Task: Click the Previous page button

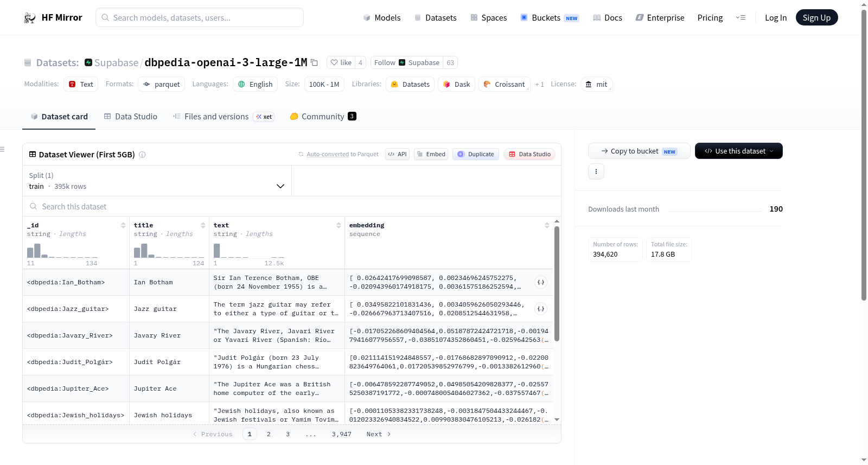Action: click(x=213, y=434)
